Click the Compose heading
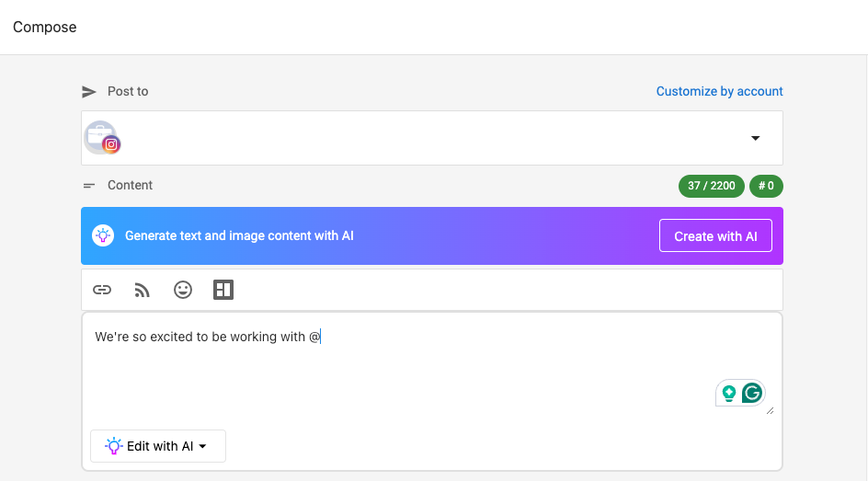 click(45, 27)
